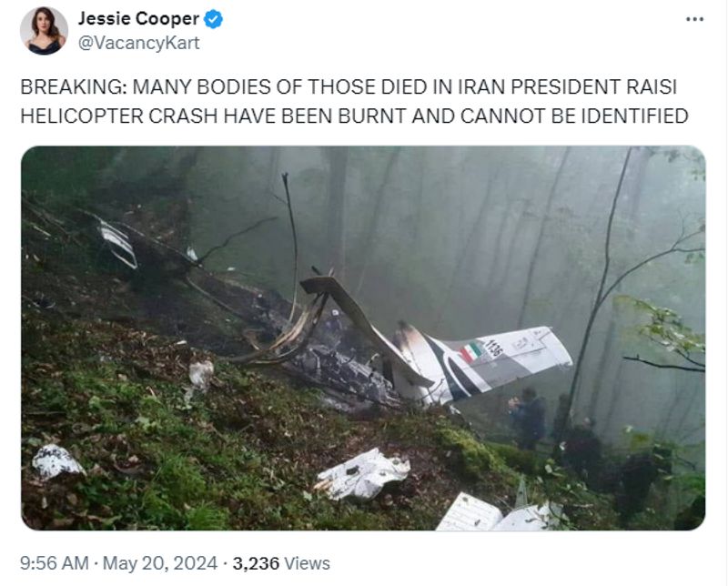Click the Iranian flag on the tail wreckage

(x=471, y=351)
